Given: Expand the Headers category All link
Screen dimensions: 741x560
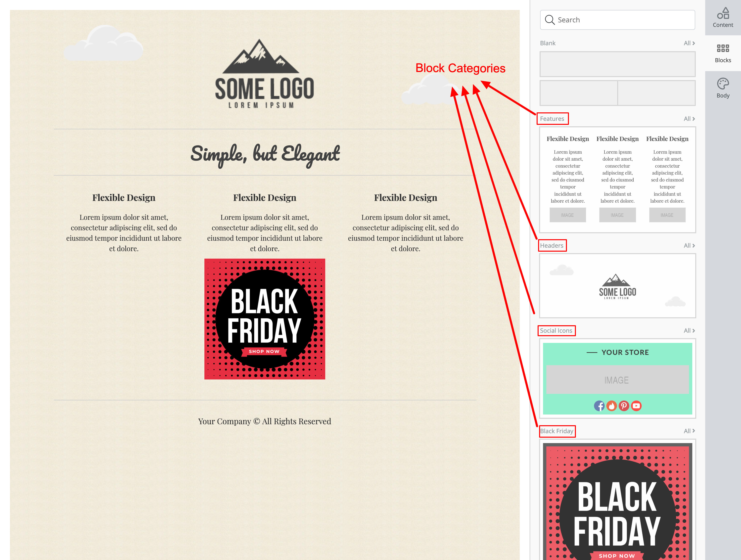Looking at the screenshot, I should 689,245.
